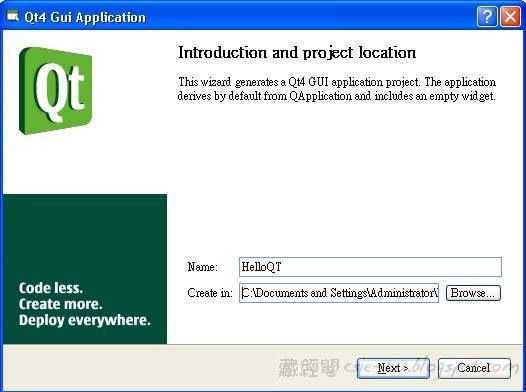Viewport: 526px width, 392px height.
Task: Click the wizard description text starting 'This wizard generates'
Action: coord(336,89)
